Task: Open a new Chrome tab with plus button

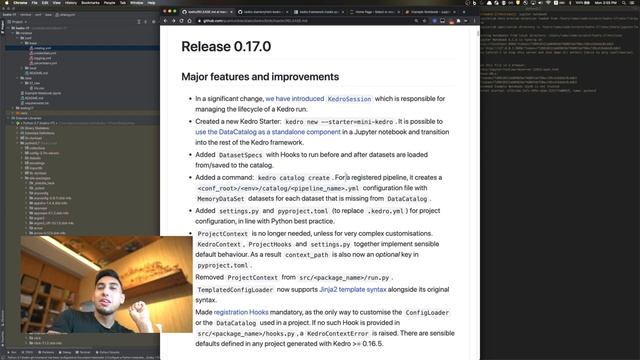Action: 464,12
